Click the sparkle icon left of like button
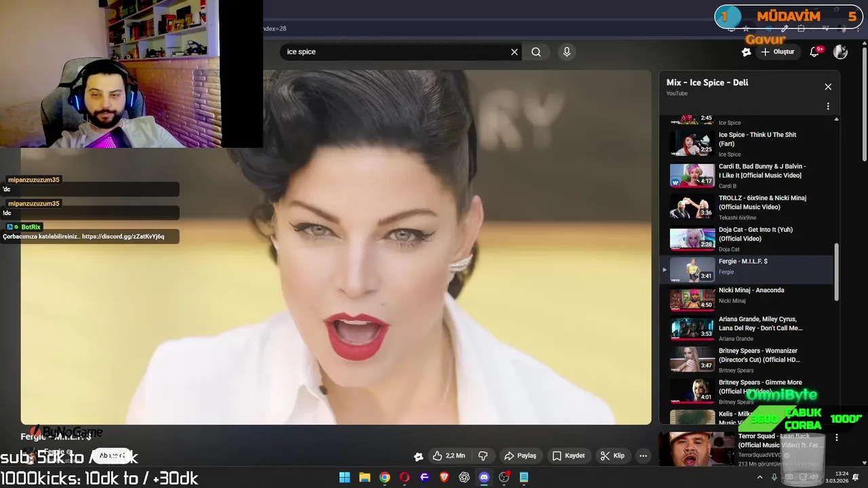868x488 pixels. point(418,455)
